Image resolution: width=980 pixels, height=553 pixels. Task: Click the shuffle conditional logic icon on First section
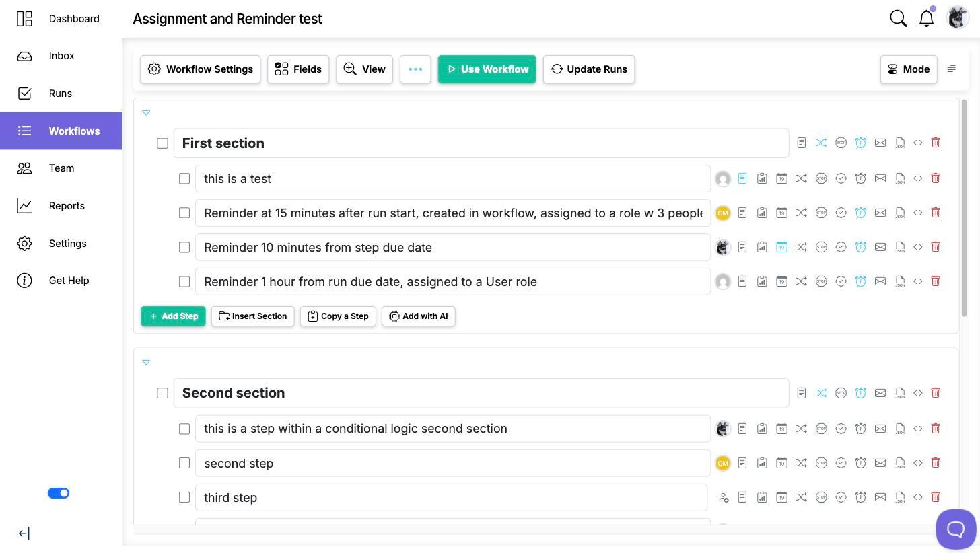tap(821, 143)
